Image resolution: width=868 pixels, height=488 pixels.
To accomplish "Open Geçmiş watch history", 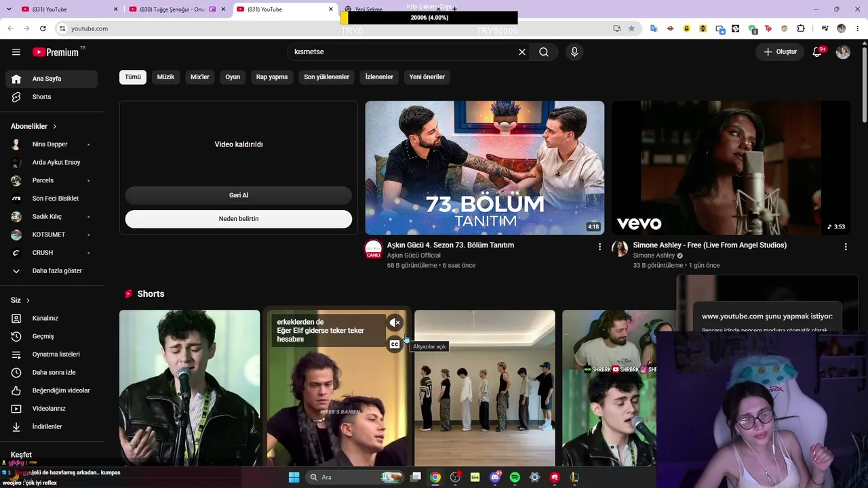I will point(52,336).
